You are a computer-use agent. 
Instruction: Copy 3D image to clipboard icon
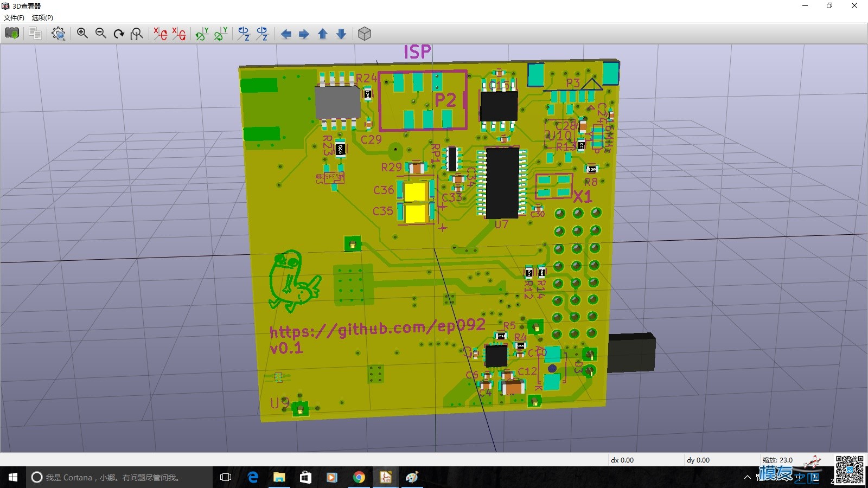(35, 34)
